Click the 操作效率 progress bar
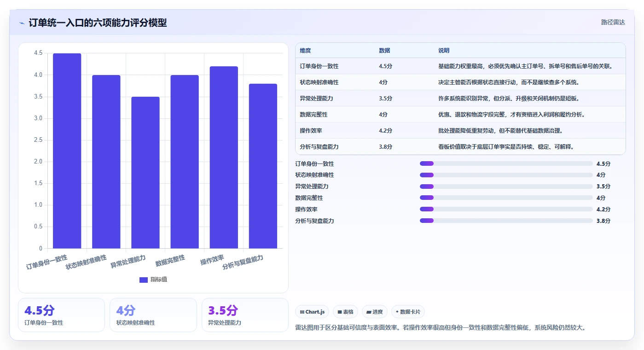The image size is (644, 350). coord(506,209)
